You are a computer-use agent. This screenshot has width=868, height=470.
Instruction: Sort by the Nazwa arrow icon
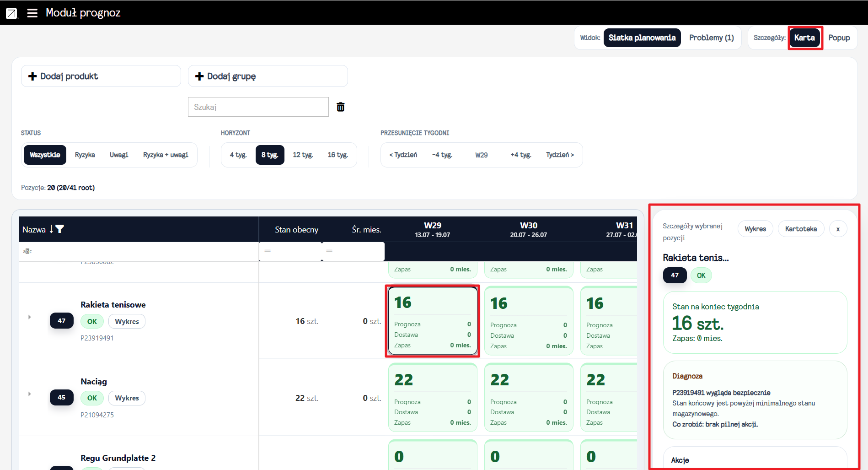pos(51,229)
